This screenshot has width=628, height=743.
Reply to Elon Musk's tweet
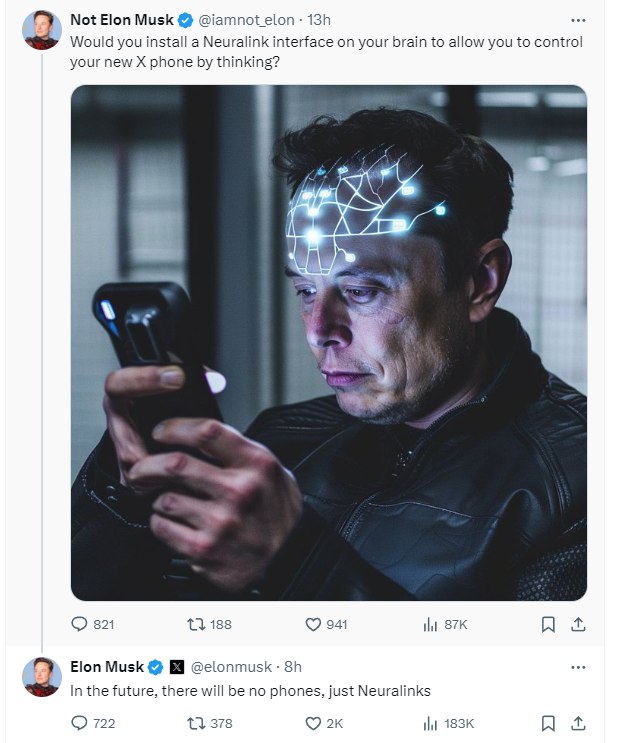(92, 723)
